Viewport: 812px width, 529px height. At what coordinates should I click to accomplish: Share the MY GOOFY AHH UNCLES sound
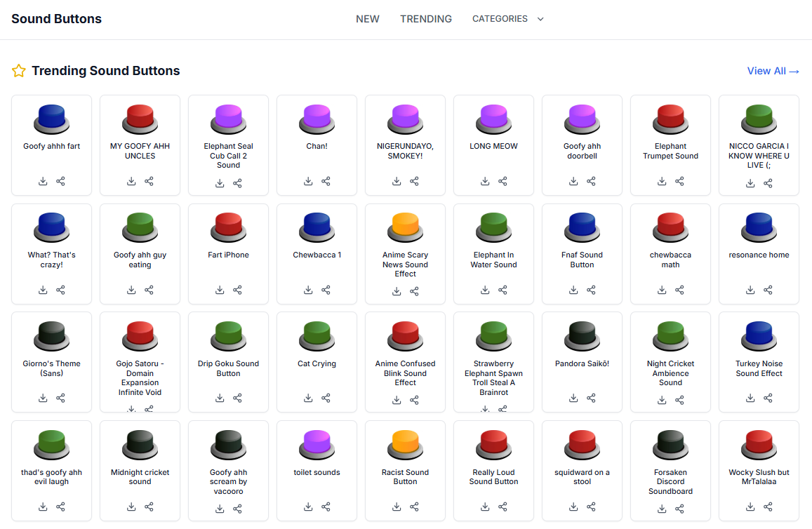pos(149,181)
